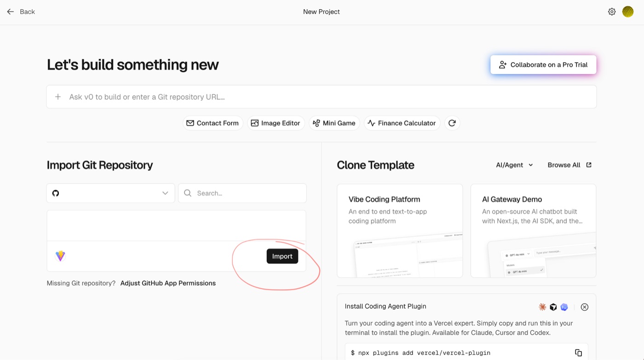Image resolution: width=644 pixels, height=360 pixels.
Task: Open the GitHub account dropdown
Action: tap(110, 193)
